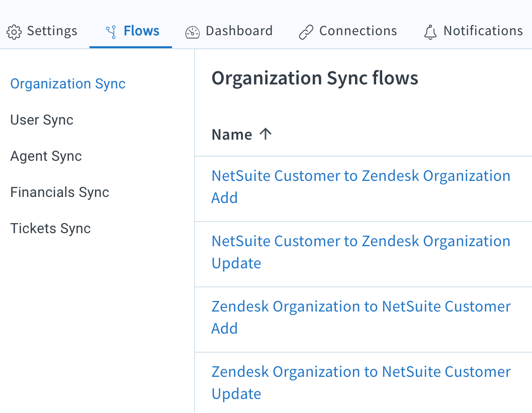
Task: Select User Sync in the sidebar
Action: coord(41,120)
